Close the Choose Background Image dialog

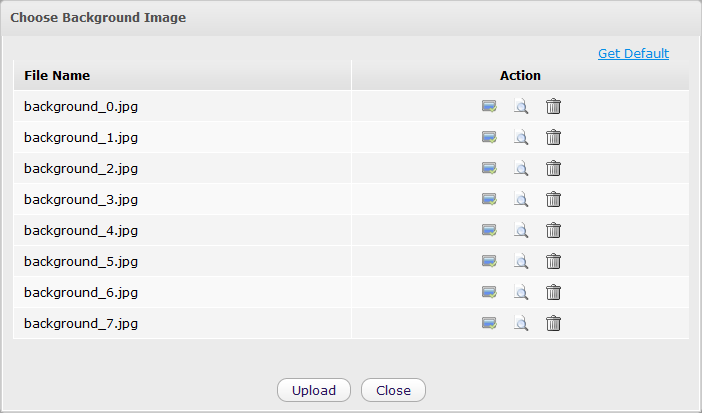coord(393,390)
